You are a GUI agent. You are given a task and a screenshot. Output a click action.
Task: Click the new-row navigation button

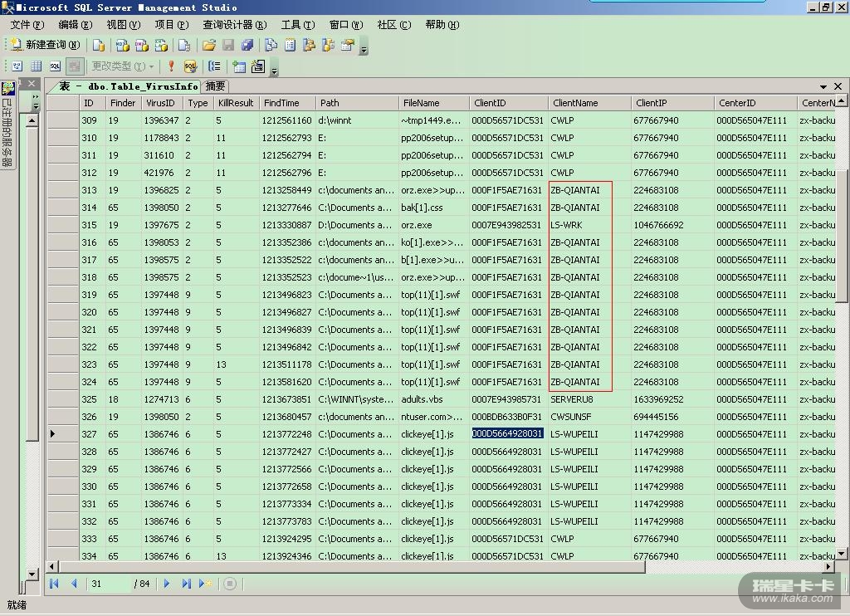(205, 584)
